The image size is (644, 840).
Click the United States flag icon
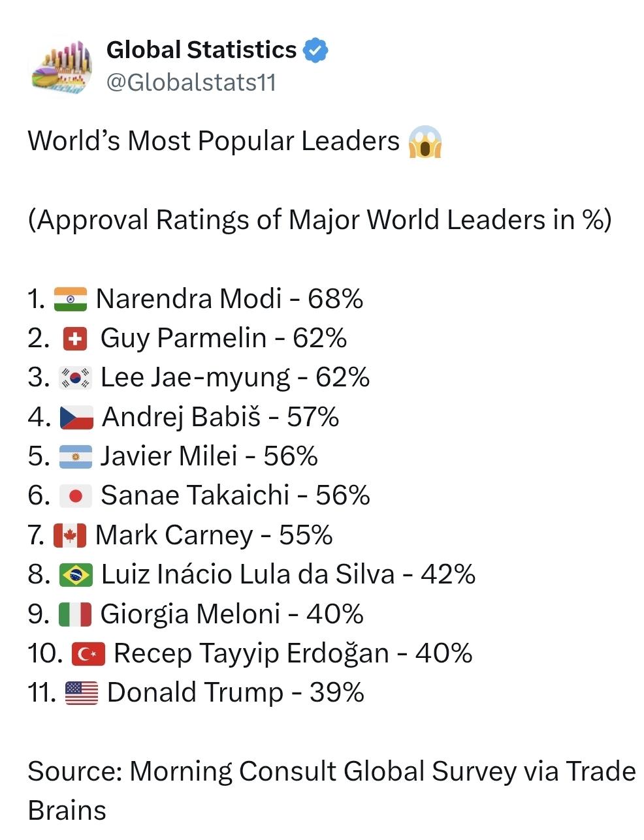(82, 693)
